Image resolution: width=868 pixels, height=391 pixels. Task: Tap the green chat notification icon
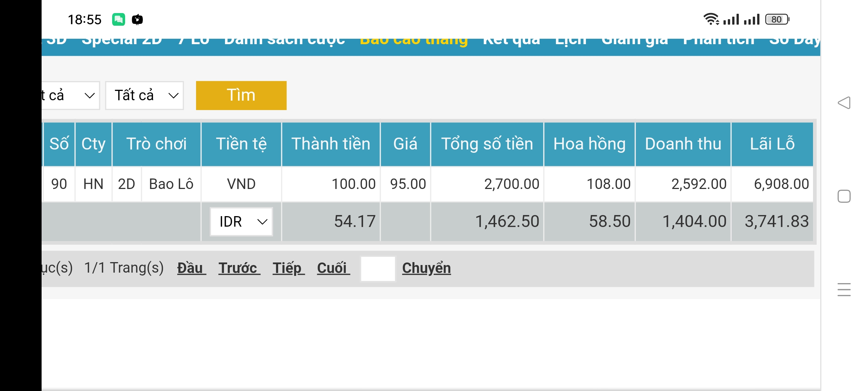coord(118,19)
